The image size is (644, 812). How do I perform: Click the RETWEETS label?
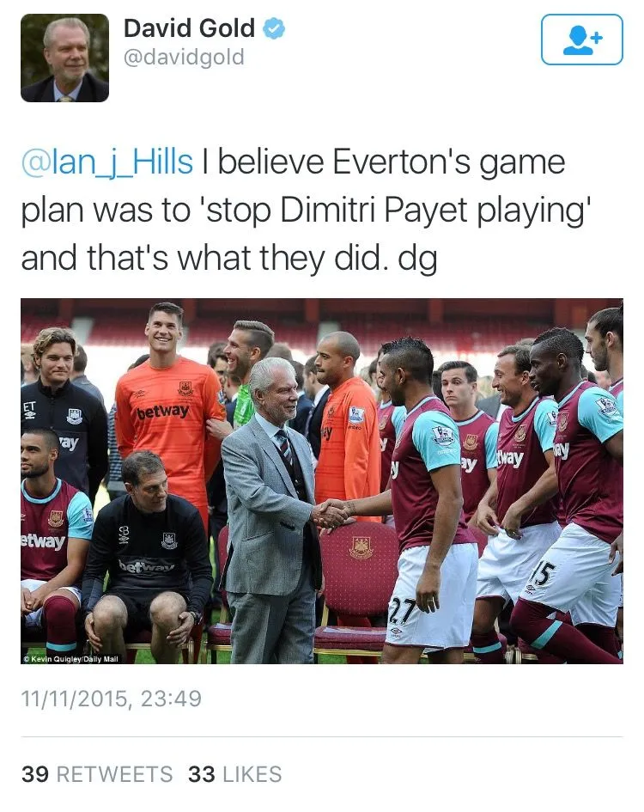[114, 775]
